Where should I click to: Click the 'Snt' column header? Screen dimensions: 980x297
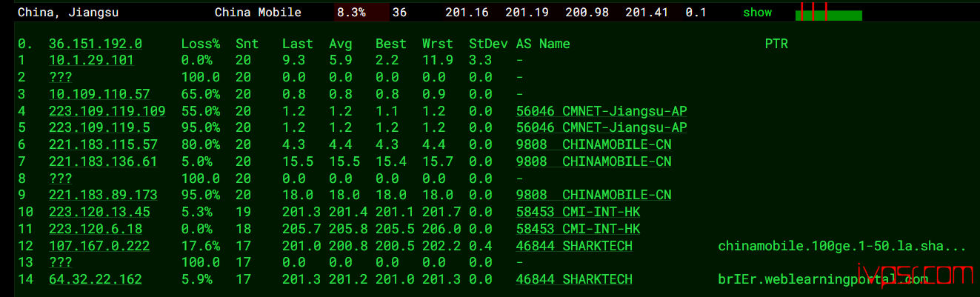point(247,44)
